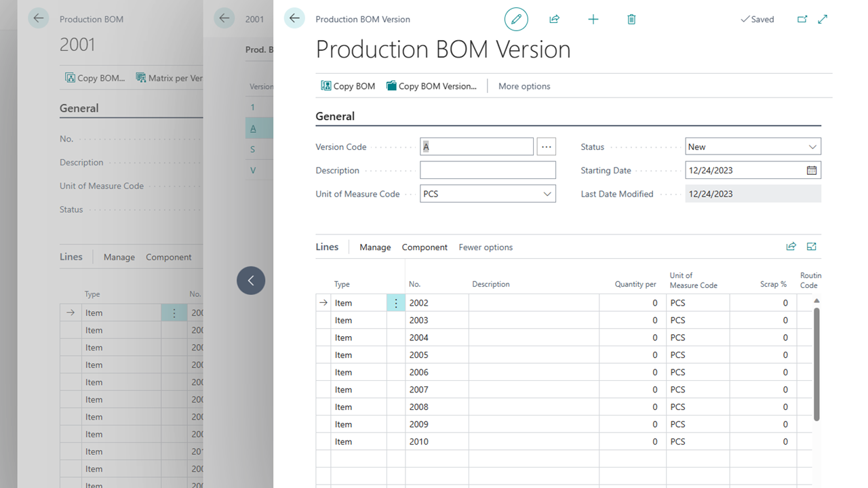Click No. cell 2002
This screenshot has height=488, width=868.
point(437,303)
